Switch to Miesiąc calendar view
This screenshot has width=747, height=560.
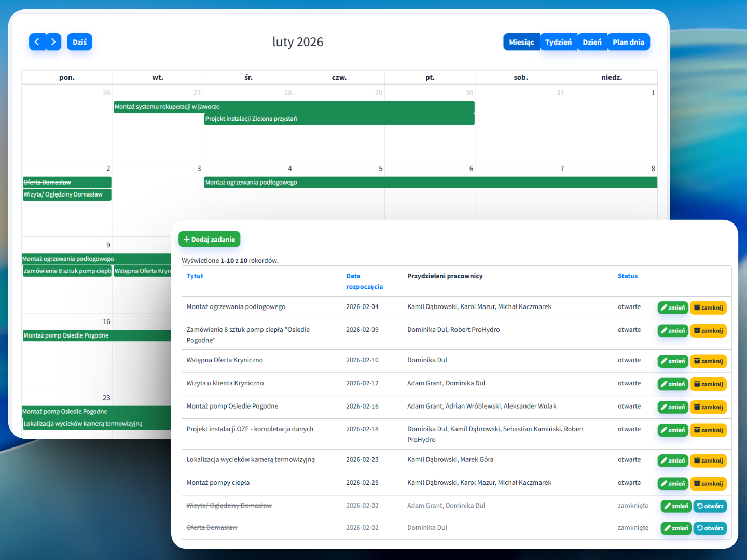click(521, 42)
